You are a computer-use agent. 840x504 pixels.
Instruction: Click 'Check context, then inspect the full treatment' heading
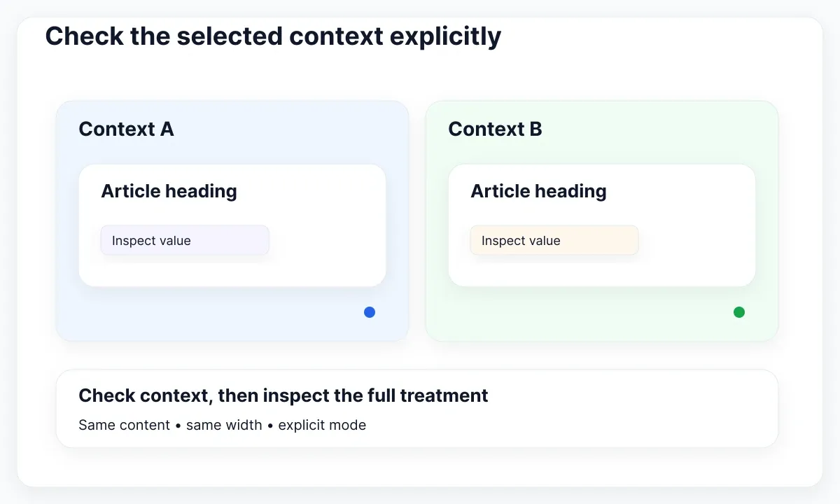point(283,395)
